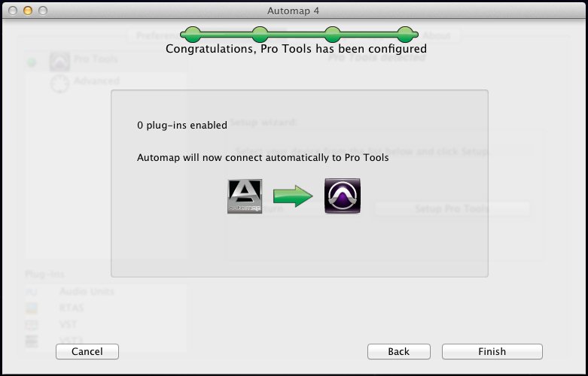This screenshot has width=588, height=376.
Task: Click the faded Pro Tools sidebar icon
Action: tap(60, 62)
